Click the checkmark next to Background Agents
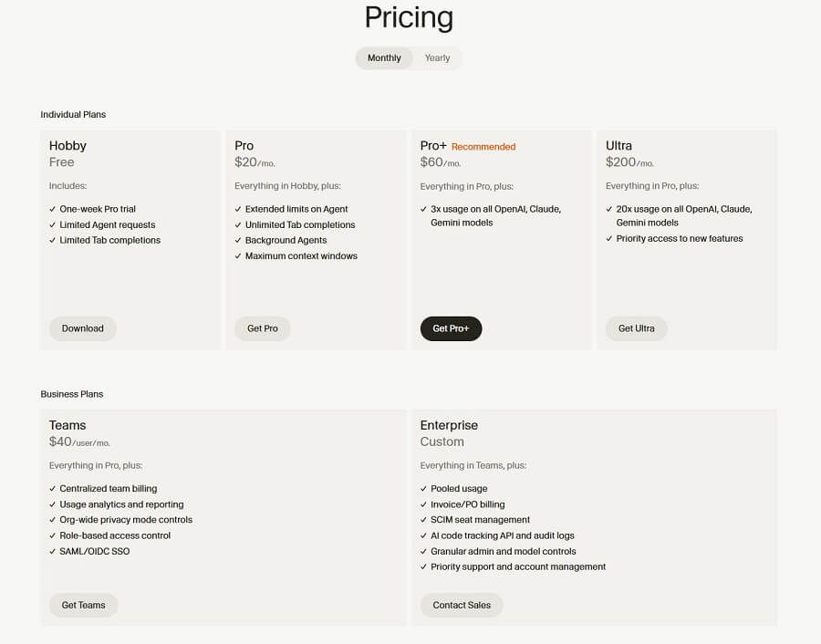The image size is (821, 644). [237, 241]
